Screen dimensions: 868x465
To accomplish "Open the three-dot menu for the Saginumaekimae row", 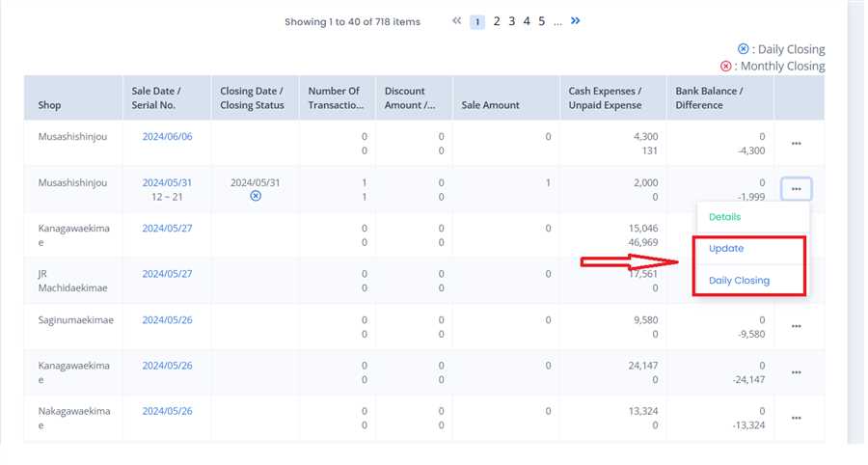I will point(796,326).
